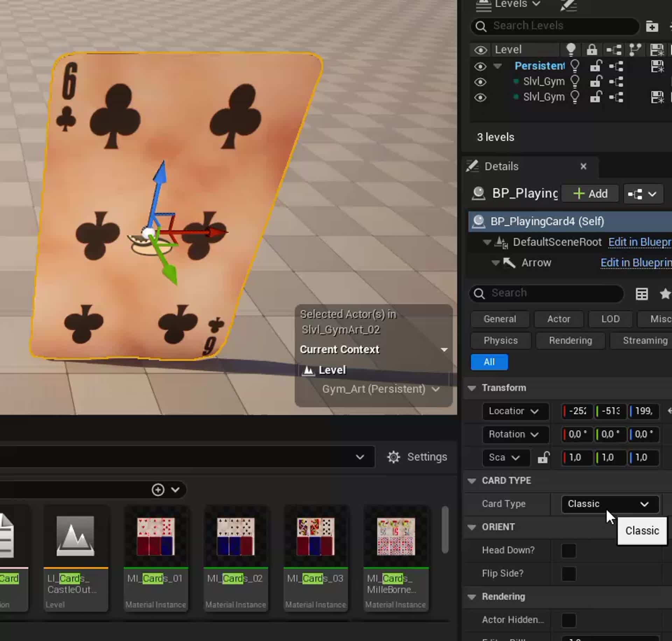The image size is (672, 641).
Task: Open the property matrix table icon
Action: 642,294
